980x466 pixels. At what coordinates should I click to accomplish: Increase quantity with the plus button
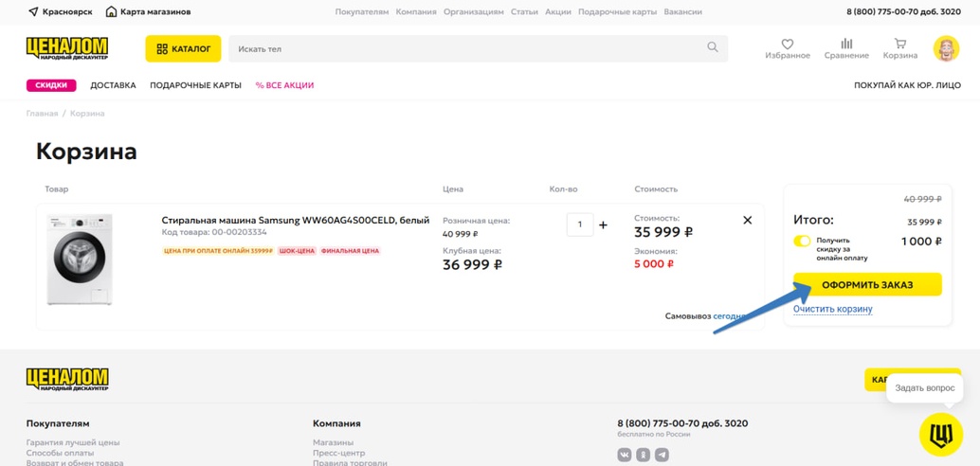pos(603,224)
